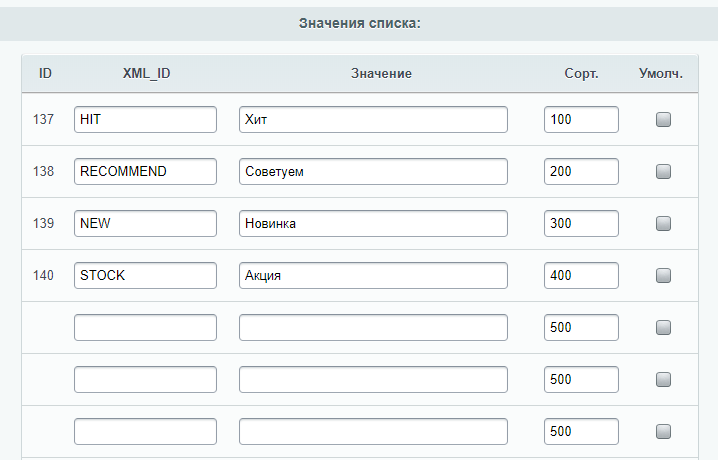
Task: Click the STOCK XML_ID input
Action: pos(145,276)
